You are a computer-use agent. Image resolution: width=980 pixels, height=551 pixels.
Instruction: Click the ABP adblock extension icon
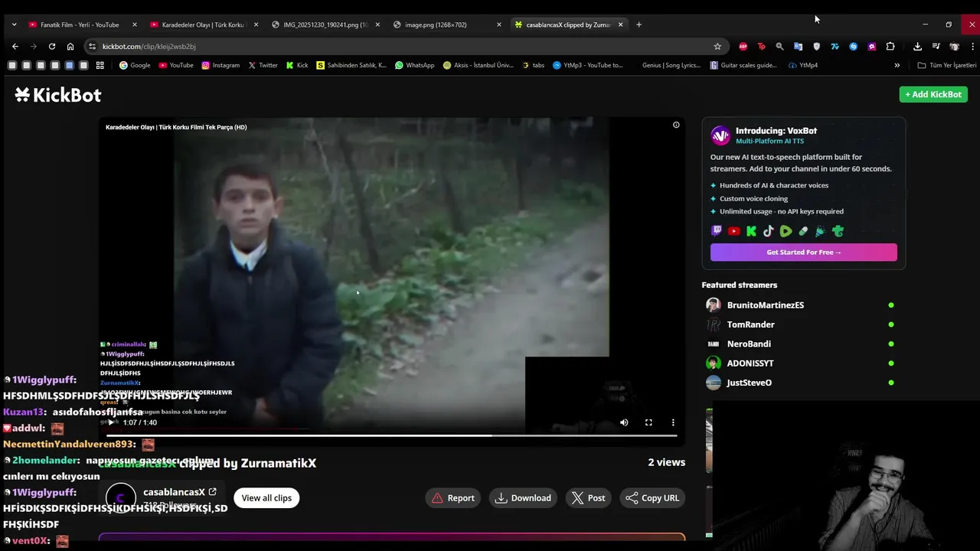[743, 46]
